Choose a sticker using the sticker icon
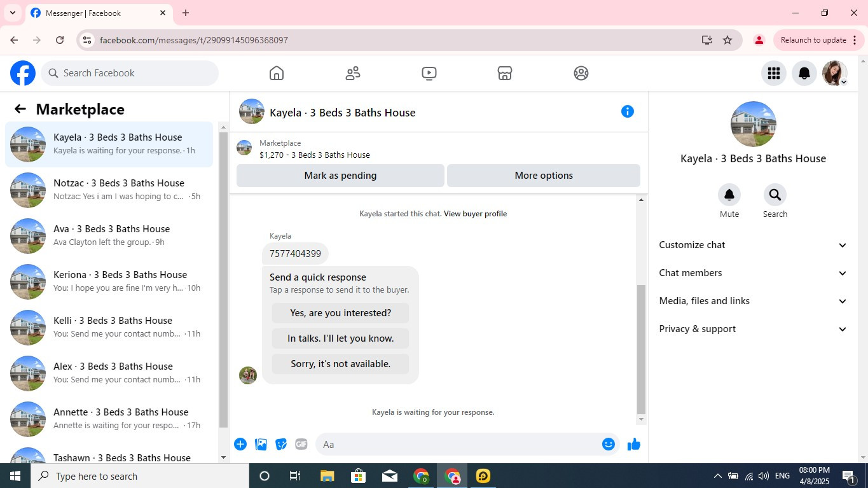 281,444
